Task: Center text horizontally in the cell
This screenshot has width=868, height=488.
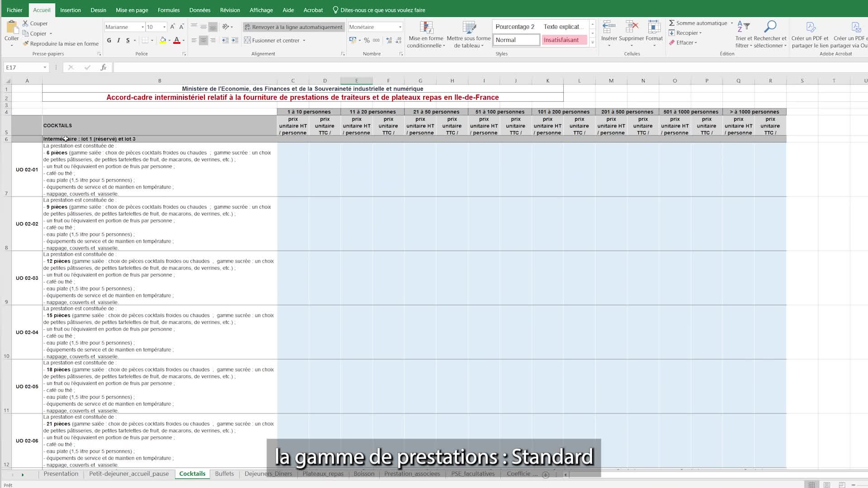Action: point(203,40)
